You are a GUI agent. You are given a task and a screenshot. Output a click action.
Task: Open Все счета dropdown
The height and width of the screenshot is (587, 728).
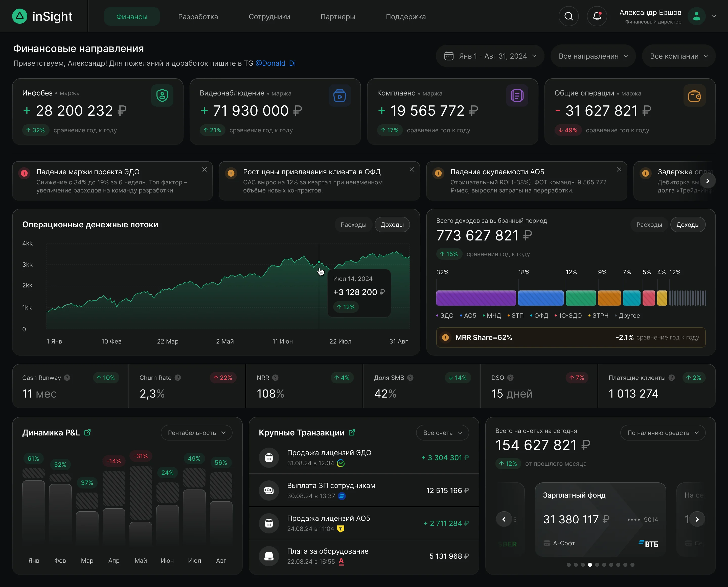coord(442,433)
